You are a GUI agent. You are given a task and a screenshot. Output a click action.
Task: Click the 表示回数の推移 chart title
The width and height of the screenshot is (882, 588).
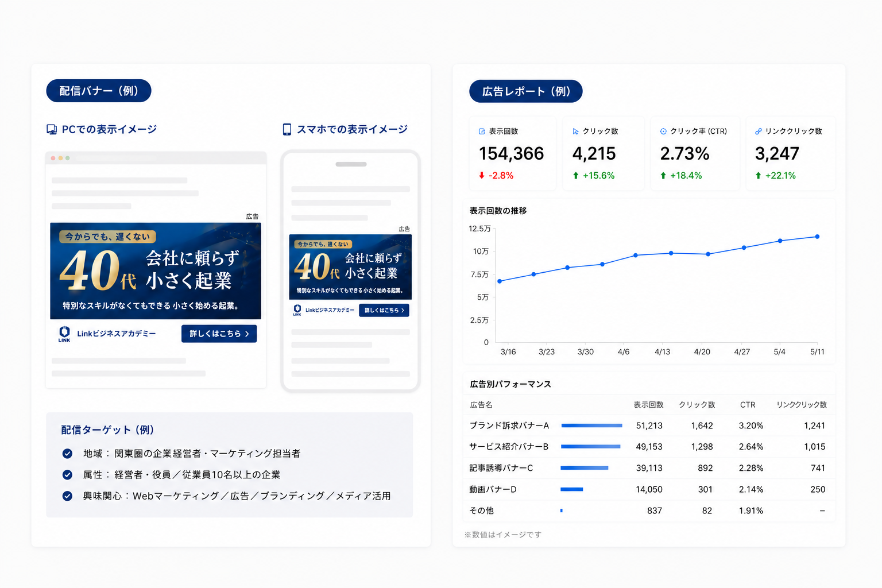coord(498,211)
